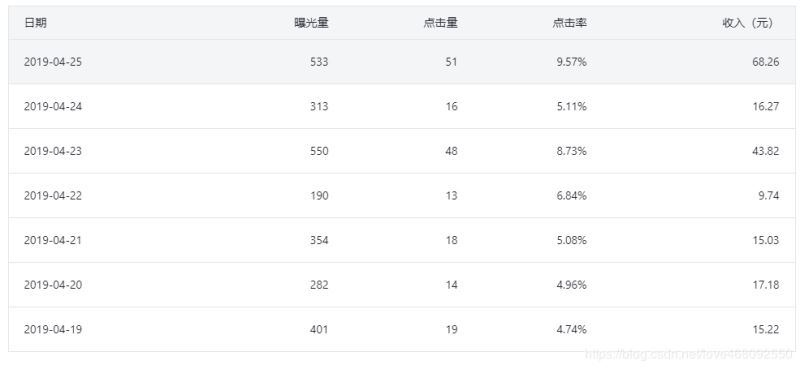Select the 2019-04-19 date cell
The image size is (800, 369).
pyautogui.click(x=53, y=330)
